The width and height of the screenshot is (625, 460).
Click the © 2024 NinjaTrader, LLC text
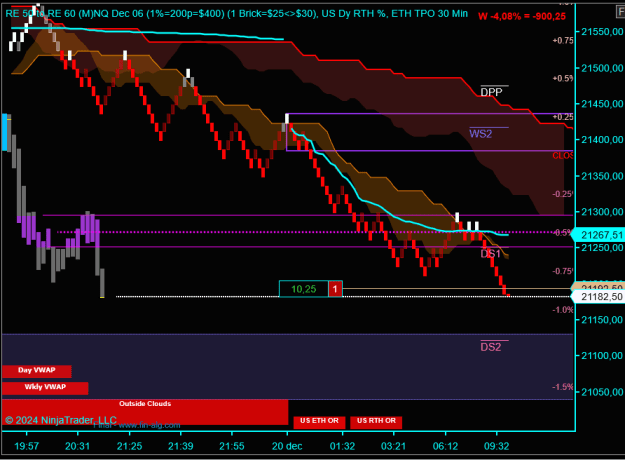[61, 420]
